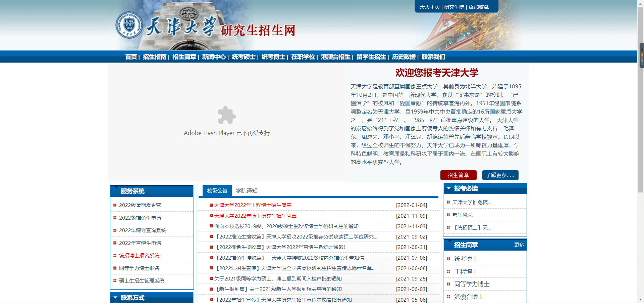
Task: Click the Flash plugin puzzle piece icon
Action: [x=227, y=115]
